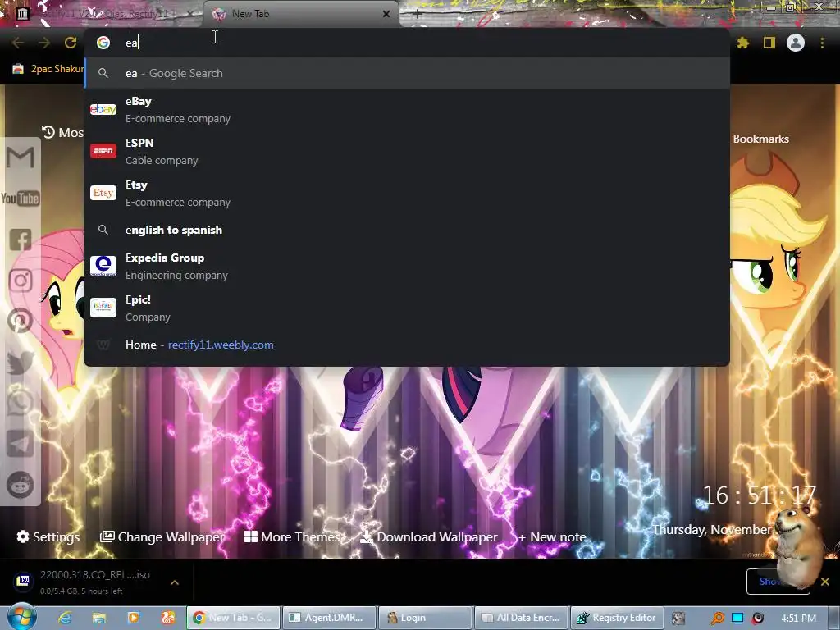Go back using the back arrow

click(x=18, y=43)
